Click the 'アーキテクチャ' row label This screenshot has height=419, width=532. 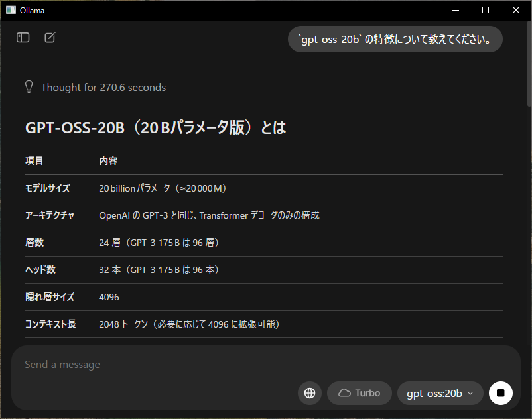coord(50,215)
